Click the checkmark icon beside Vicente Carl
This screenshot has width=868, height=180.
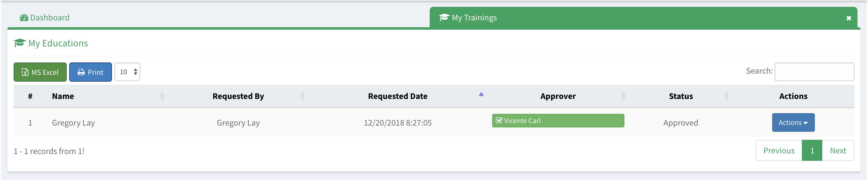pyautogui.click(x=499, y=121)
